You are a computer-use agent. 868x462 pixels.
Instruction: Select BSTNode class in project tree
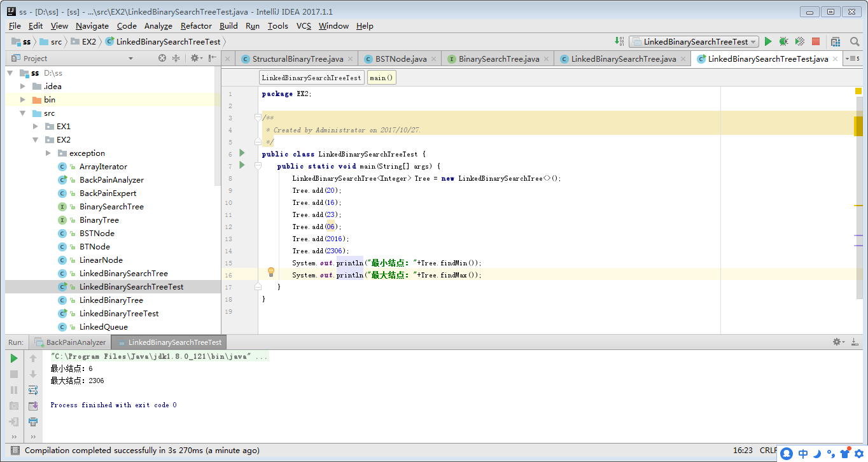click(97, 234)
